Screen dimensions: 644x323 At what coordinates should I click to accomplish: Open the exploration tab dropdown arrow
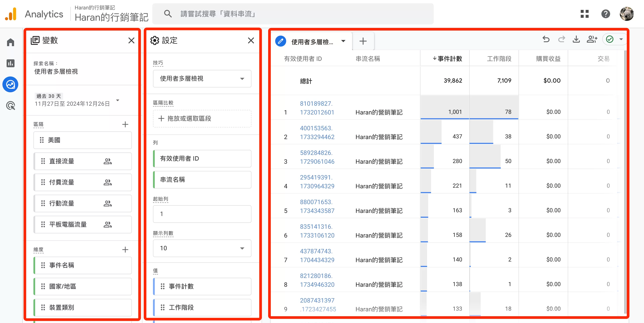(x=343, y=41)
